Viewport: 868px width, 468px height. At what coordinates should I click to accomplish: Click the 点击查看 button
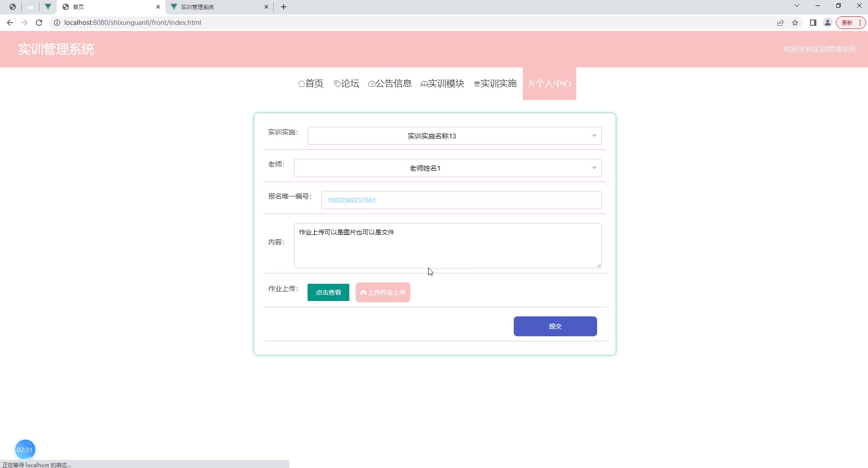point(328,292)
